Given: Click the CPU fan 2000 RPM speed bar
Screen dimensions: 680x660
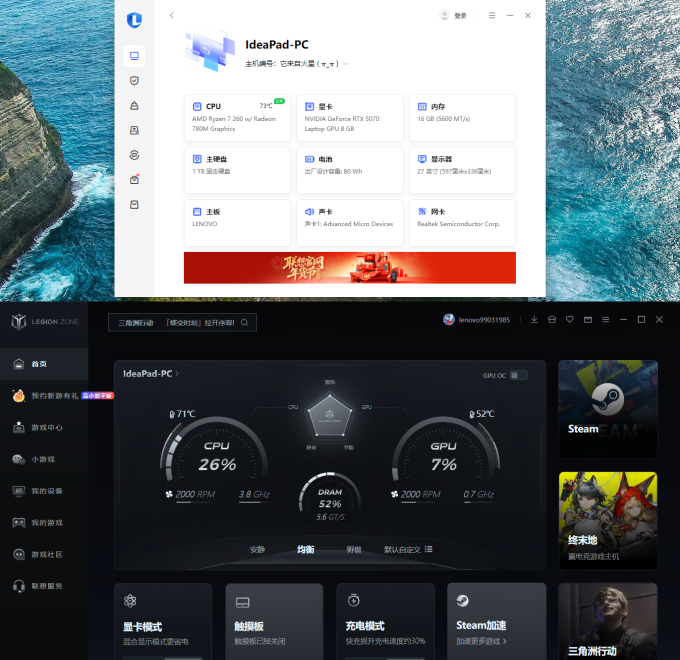Looking at the screenshot, I should 194,502.
